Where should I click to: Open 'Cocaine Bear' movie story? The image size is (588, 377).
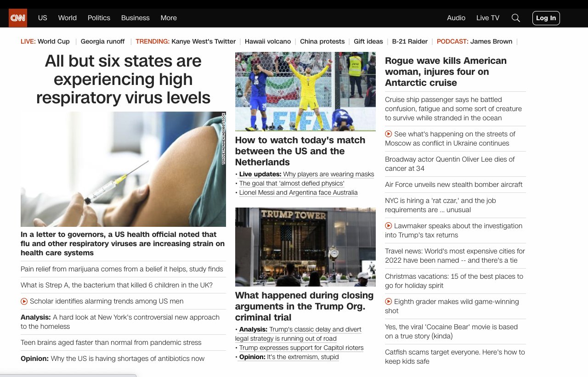point(451,332)
